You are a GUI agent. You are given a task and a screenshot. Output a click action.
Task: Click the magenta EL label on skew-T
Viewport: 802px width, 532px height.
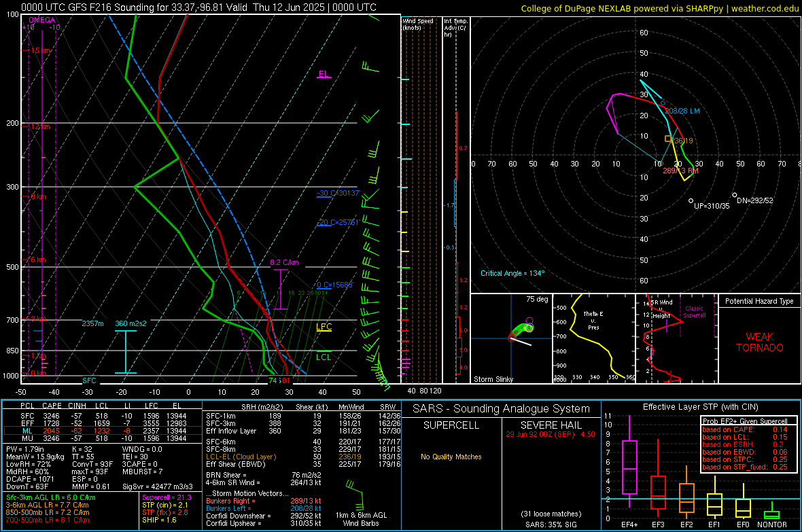[x=324, y=73]
